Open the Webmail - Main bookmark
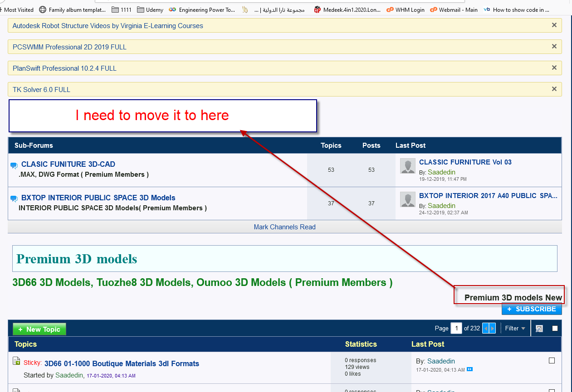The height and width of the screenshot is (392, 572). tap(454, 10)
